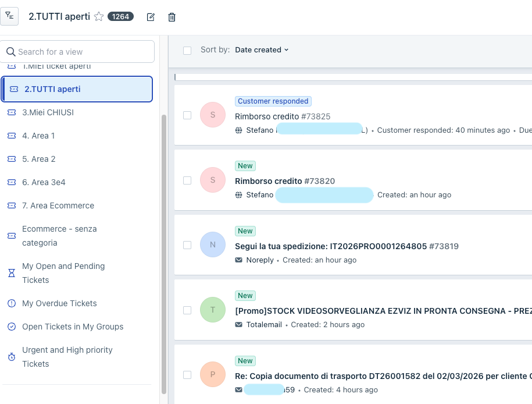The height and width of the screenshot is (404, 532).
Task: Click the Search for a view input field
Action: [x=77, y=51]
